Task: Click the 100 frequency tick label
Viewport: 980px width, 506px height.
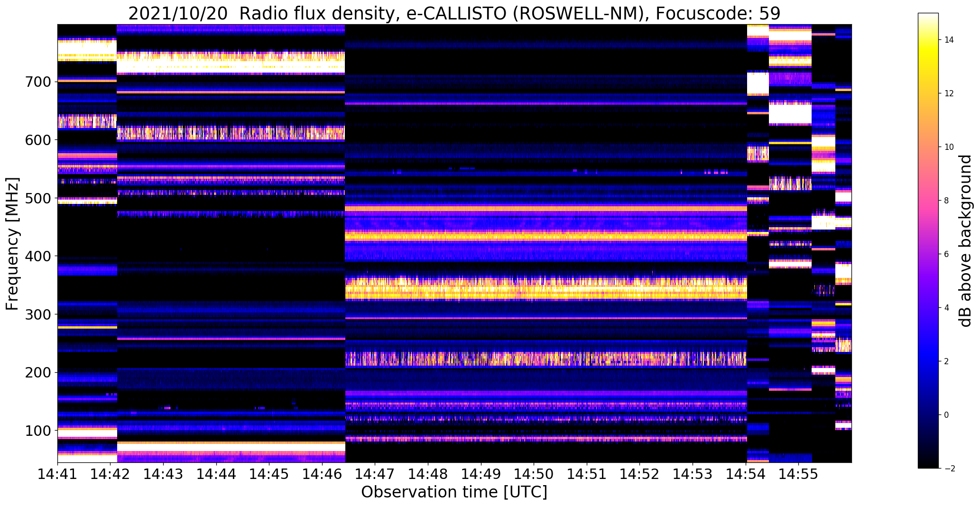Action: [37, 431]
